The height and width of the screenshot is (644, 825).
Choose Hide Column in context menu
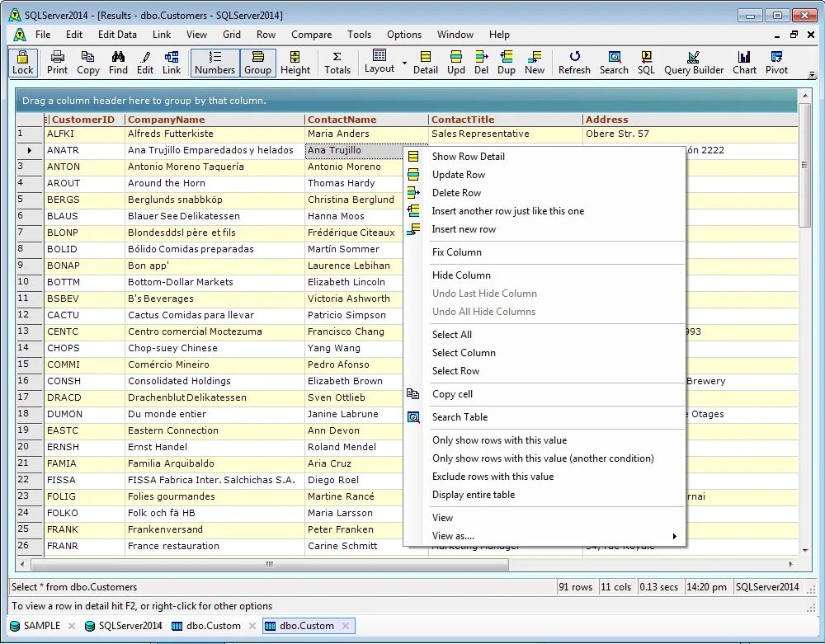544,275
